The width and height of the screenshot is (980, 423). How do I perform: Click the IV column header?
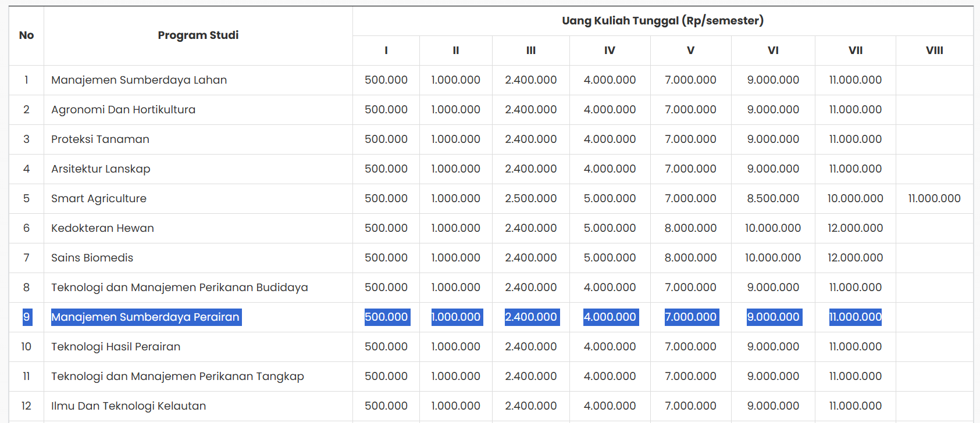click(x=609, y=51)
